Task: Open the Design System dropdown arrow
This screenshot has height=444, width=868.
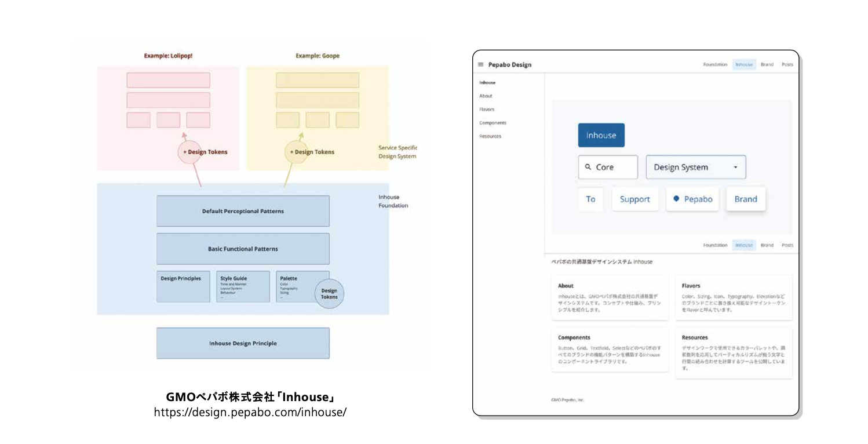Action: click(x=736, y=168)
